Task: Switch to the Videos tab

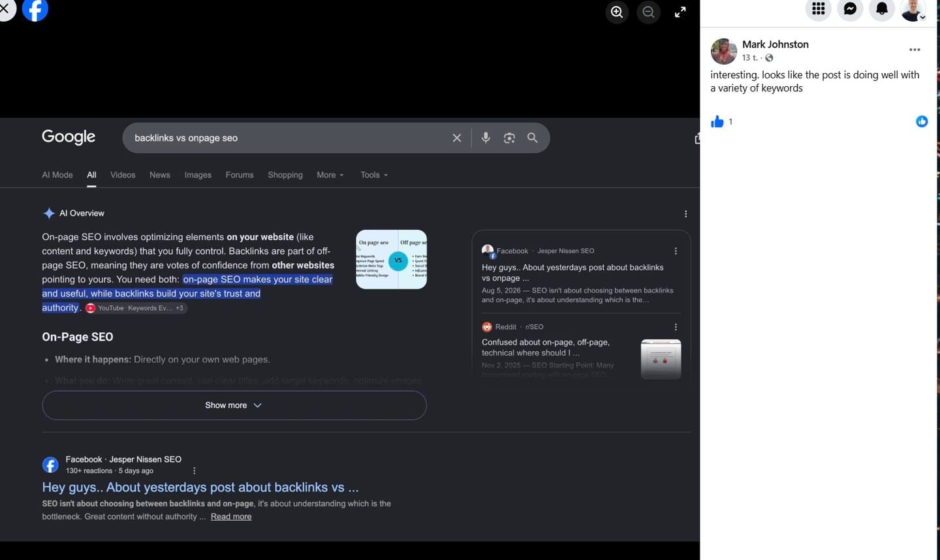Action: pyautogui.click(x=123, y=175)
